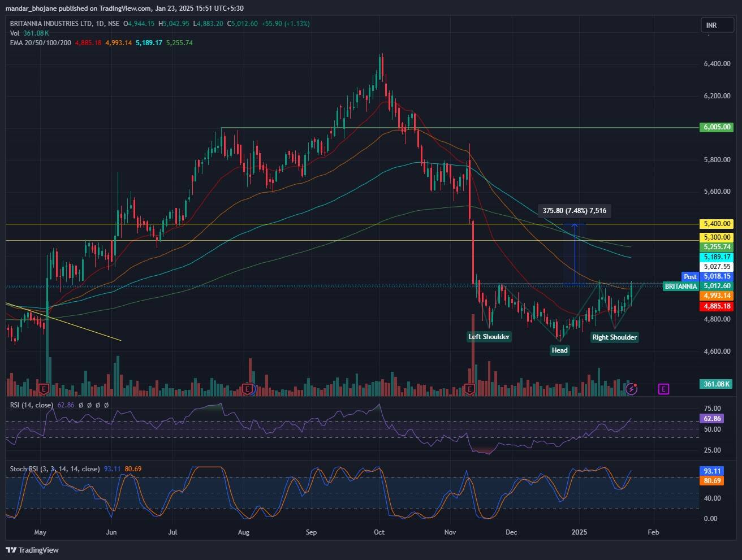Viewport: 742px width, 560px height.
Task: Click the TradingView logo icon
Action: coord(11,550)
